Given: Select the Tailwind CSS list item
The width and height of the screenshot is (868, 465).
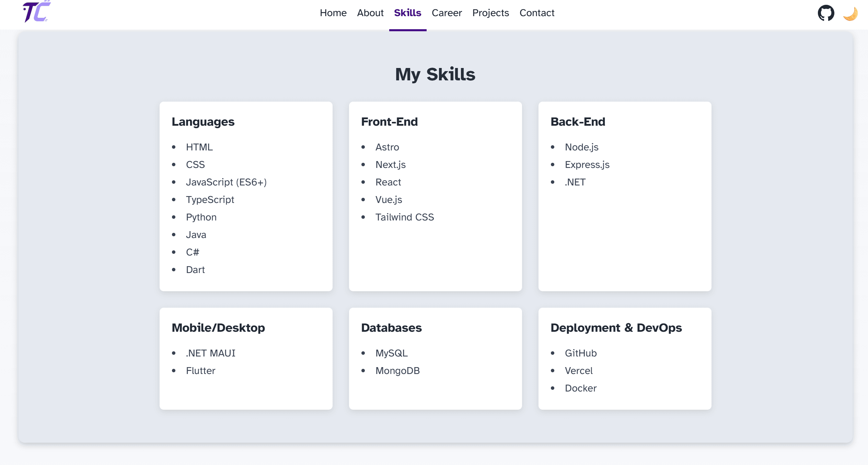Looking at the screenshot, I should pyautogui.click(x=404, y=217).
